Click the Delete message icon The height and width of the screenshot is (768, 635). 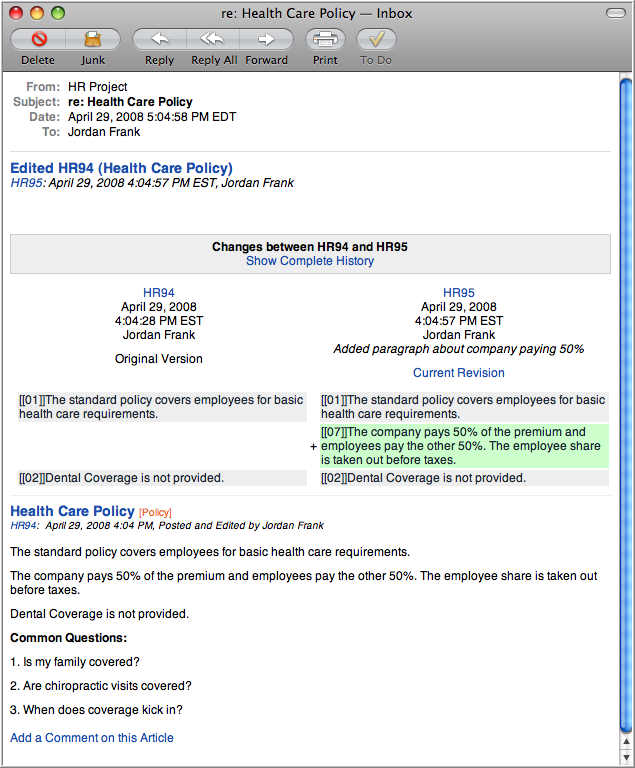(38, 40)
